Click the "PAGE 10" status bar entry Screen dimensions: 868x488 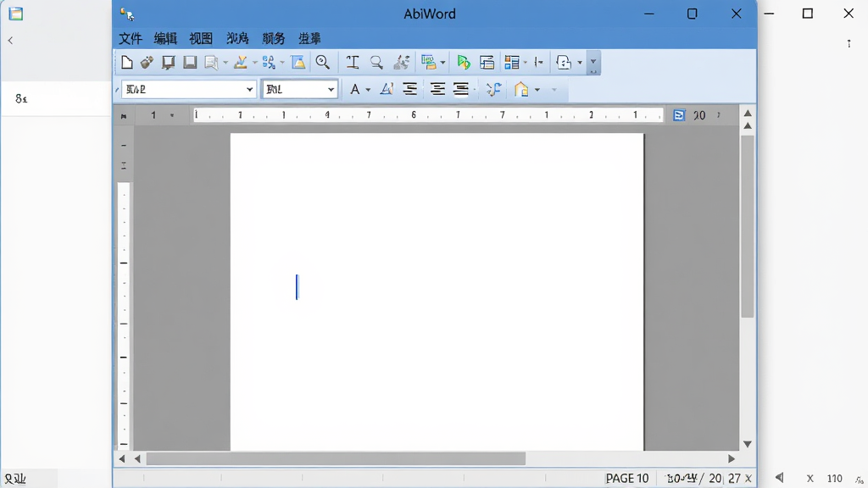[x=627, y=478]
